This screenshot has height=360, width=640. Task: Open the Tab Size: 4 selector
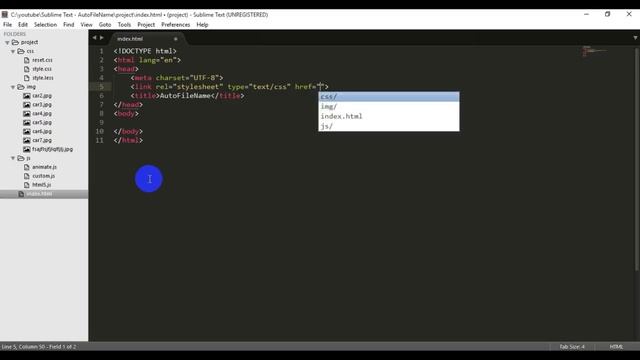[x=572, y=347]
